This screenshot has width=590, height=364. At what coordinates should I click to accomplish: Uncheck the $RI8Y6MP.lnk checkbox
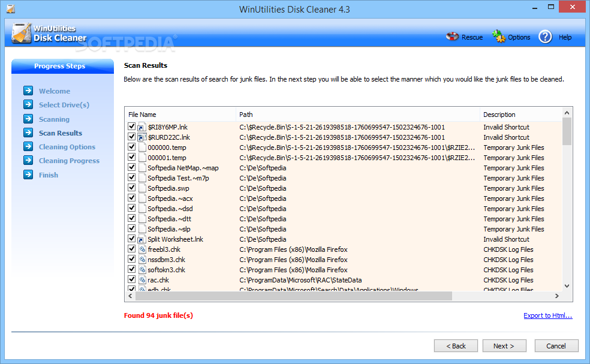[131, 127]
